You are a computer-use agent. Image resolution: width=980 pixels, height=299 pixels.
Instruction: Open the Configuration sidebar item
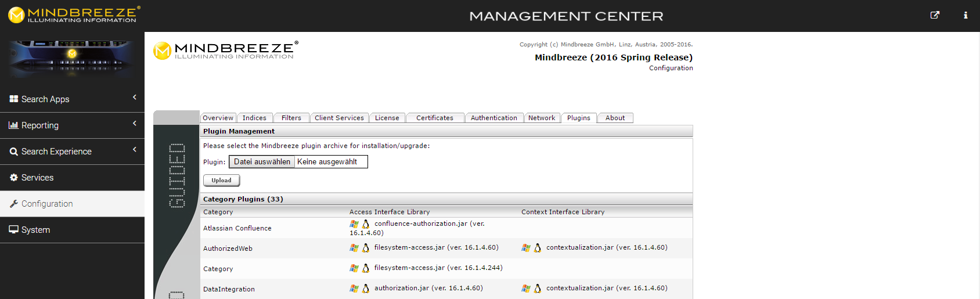pyautogui.click(x=72, y=204)
